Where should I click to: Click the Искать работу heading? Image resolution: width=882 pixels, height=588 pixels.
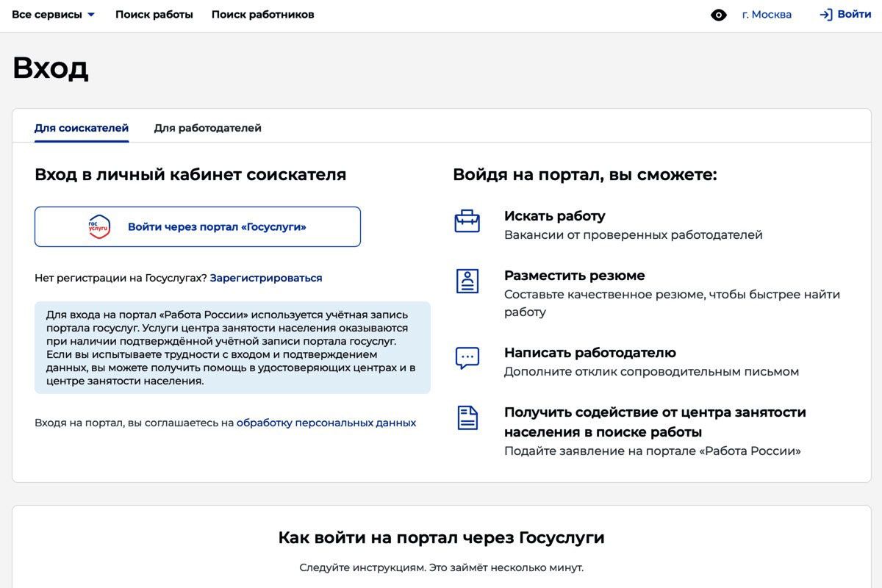tap(555, 216)
